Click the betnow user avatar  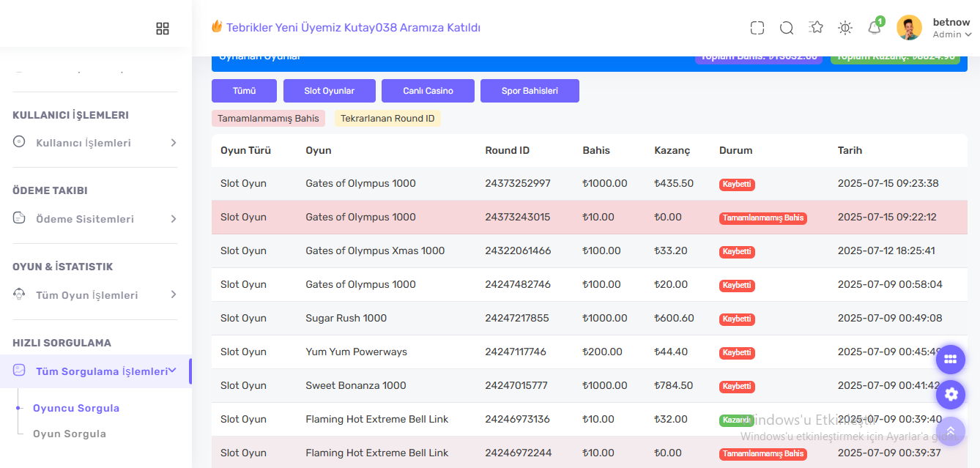(x=909, y=28)
